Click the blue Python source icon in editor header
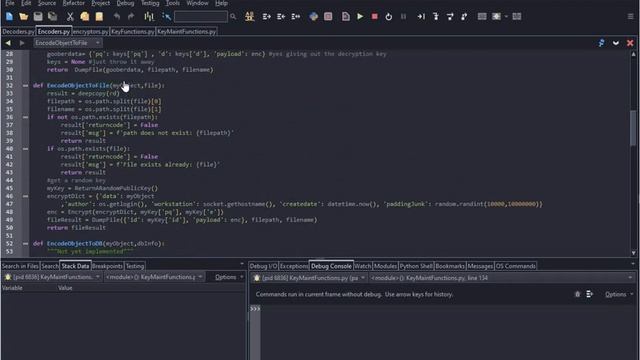 [x=601, y=43]
